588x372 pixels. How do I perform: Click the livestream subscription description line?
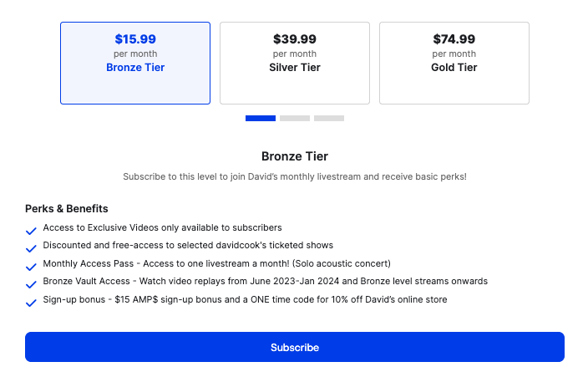pos(295,177)
